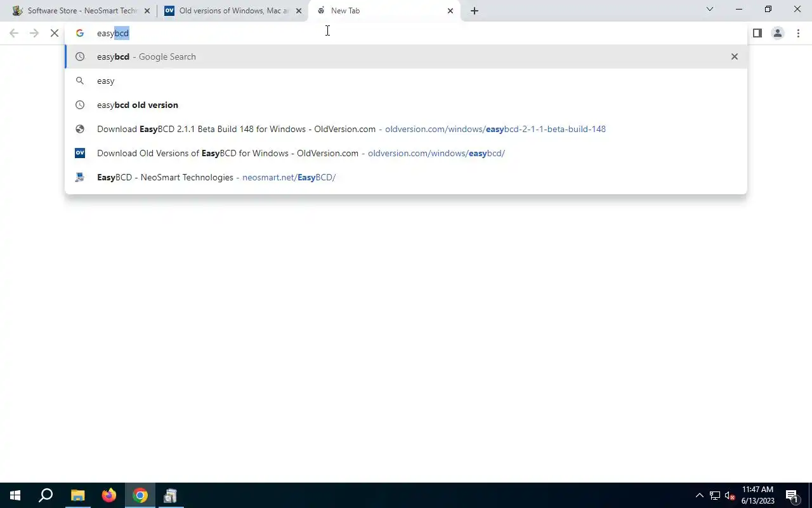Launch Firefox from the taskbar
812x508 pixels.
pos(109,495)
